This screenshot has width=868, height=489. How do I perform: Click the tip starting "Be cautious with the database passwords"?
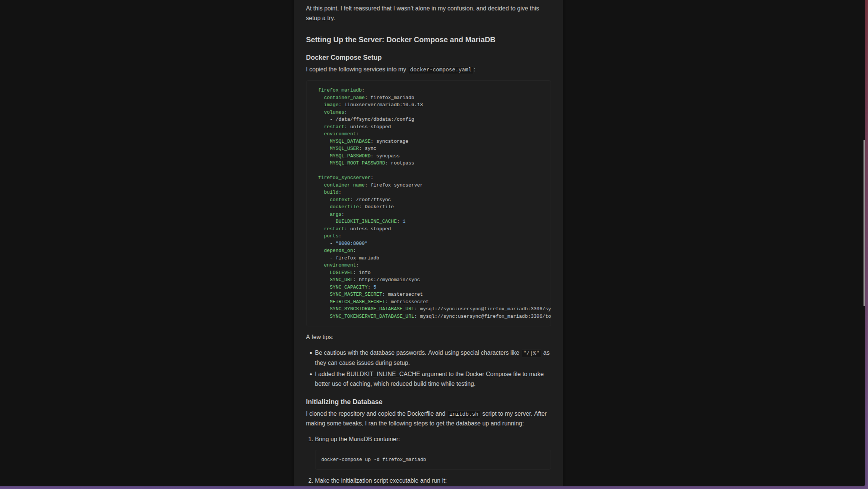tap(432, 358)
